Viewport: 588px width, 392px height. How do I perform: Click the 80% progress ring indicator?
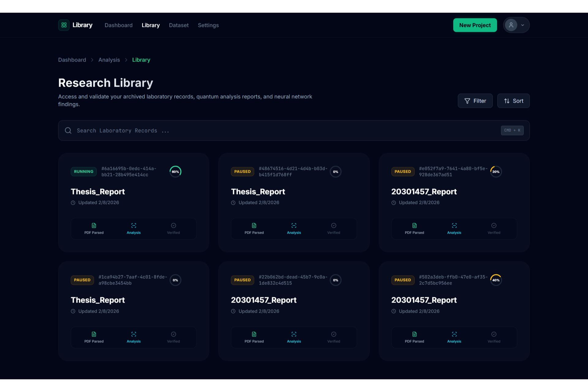pyautogui.click(x=175, y=171)
